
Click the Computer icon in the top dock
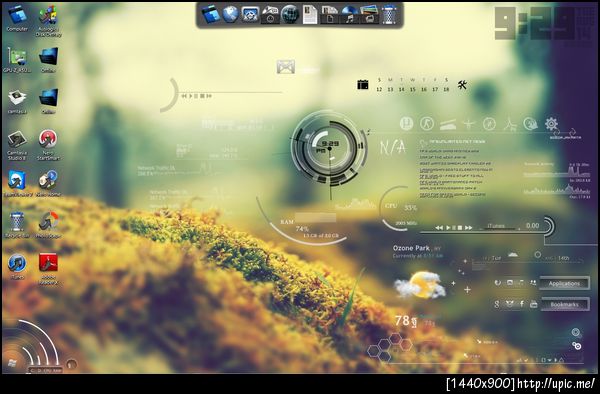tap(211, 15)
